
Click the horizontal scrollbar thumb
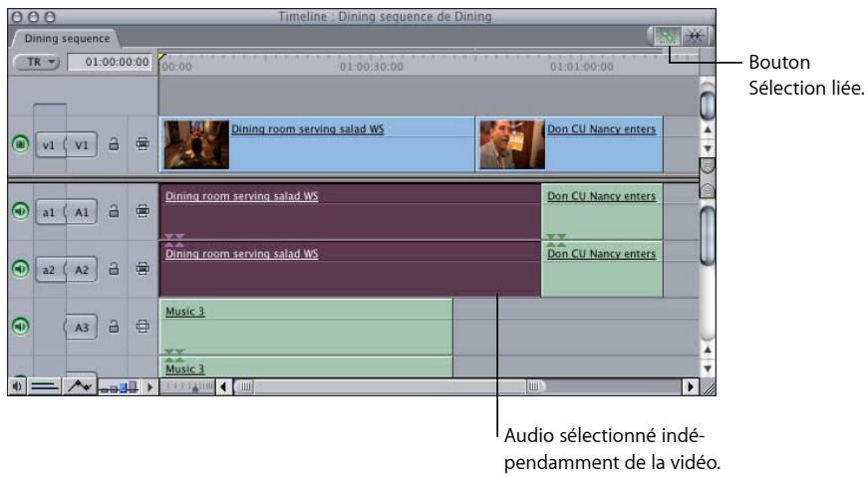390,386
